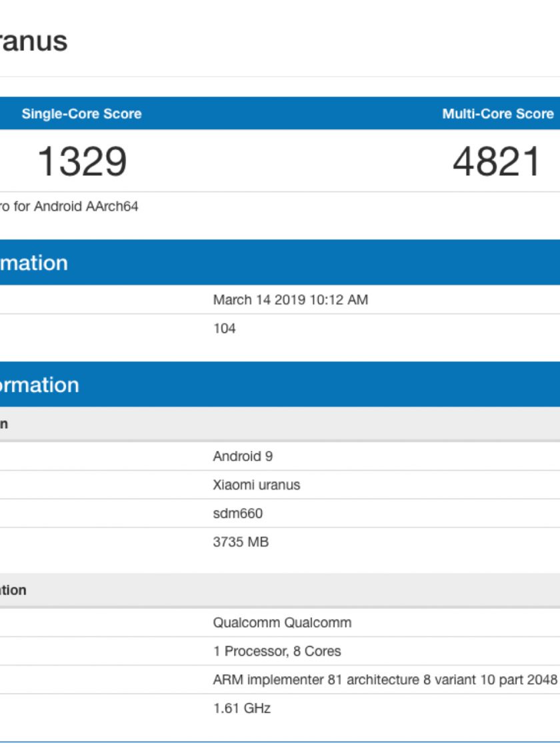Click the Qualcomm Qualcomm processor name
Screen dimensions: 560x747
282,623
